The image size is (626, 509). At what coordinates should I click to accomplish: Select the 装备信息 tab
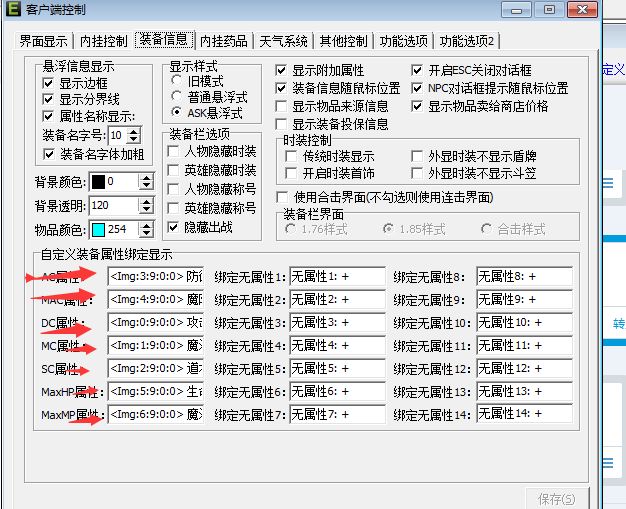click(164, 40)
